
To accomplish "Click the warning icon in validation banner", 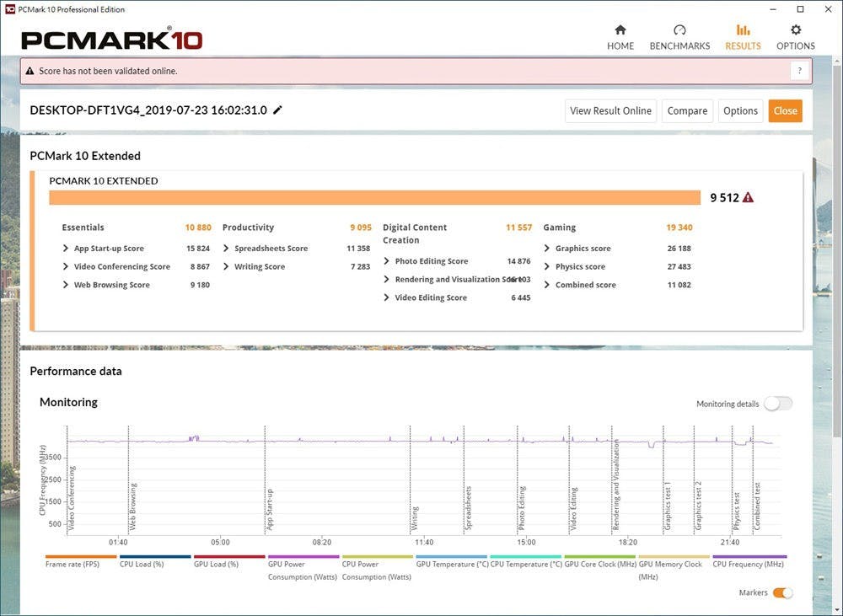I will coord(30,72).
